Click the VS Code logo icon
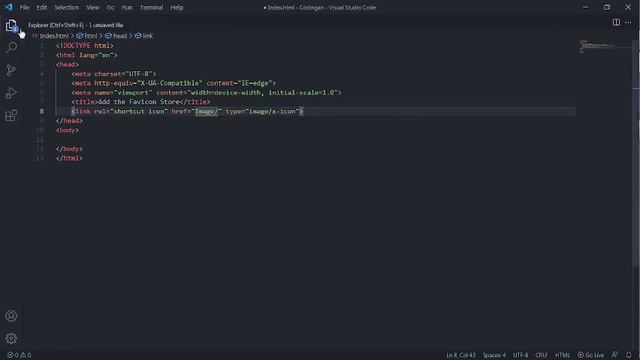Image resolution: width=640 pixels, height=360 pixels. (9, 7)
